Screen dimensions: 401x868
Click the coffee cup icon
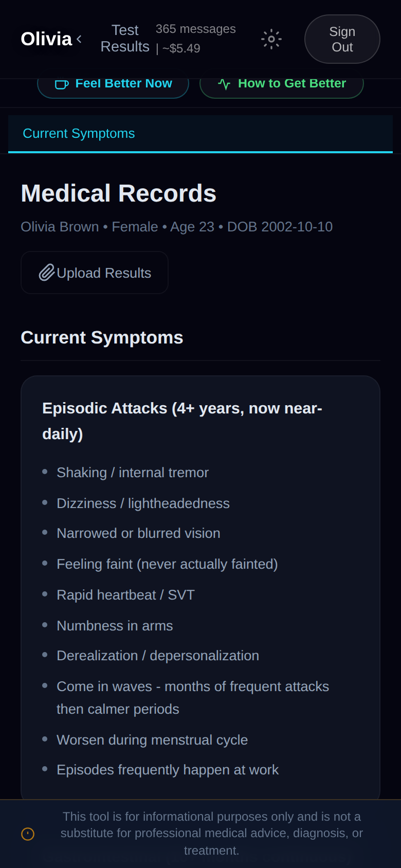click(62, 84)
